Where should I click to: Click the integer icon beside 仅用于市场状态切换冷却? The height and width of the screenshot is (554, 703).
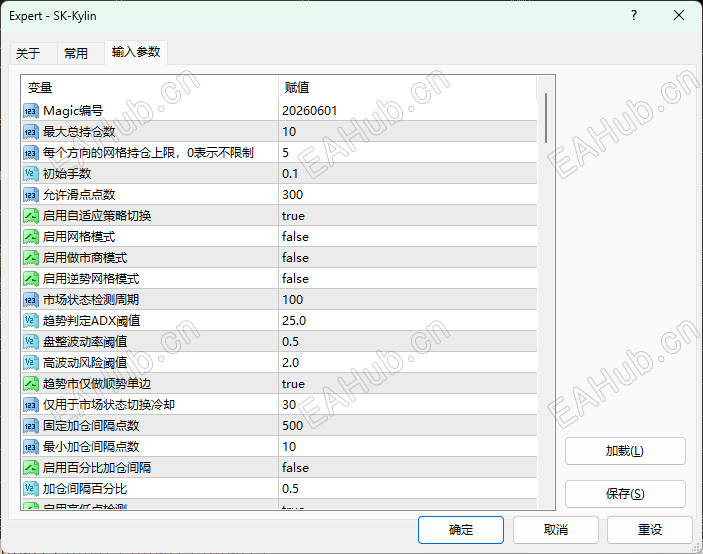30,405
